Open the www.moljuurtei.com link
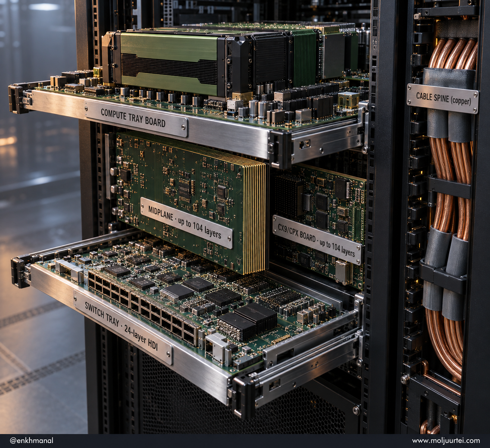The width and height of the screenshot is (490, 448). tap(446, 441)
